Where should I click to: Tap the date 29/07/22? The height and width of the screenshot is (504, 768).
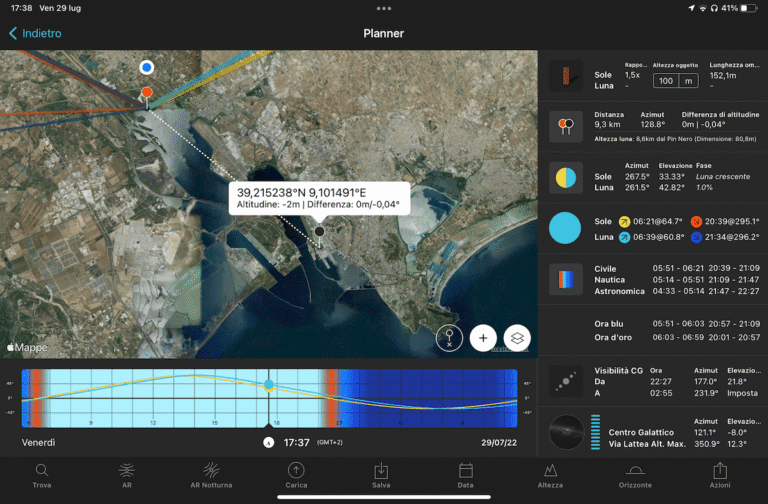coord(499,443)
